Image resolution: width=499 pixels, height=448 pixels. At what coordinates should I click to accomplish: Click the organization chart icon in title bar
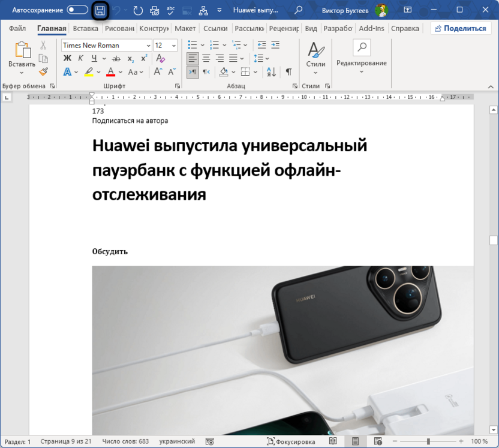coord(203,11)
